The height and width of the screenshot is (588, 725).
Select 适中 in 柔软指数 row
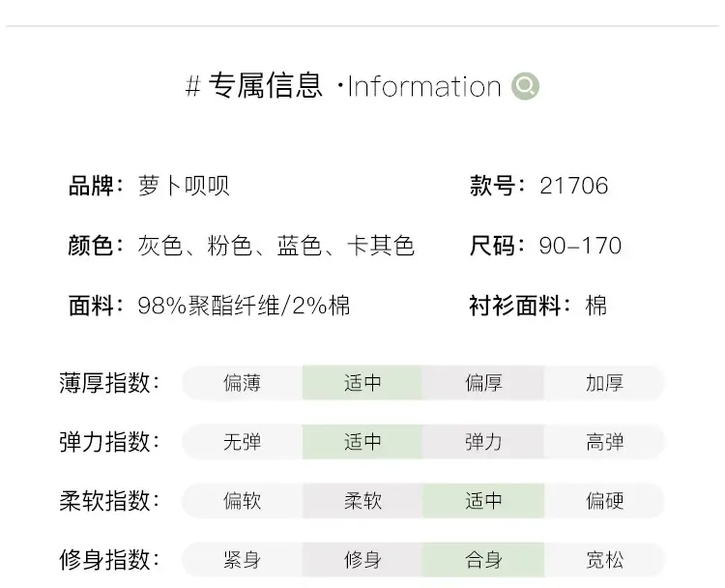tap(483, 501)
